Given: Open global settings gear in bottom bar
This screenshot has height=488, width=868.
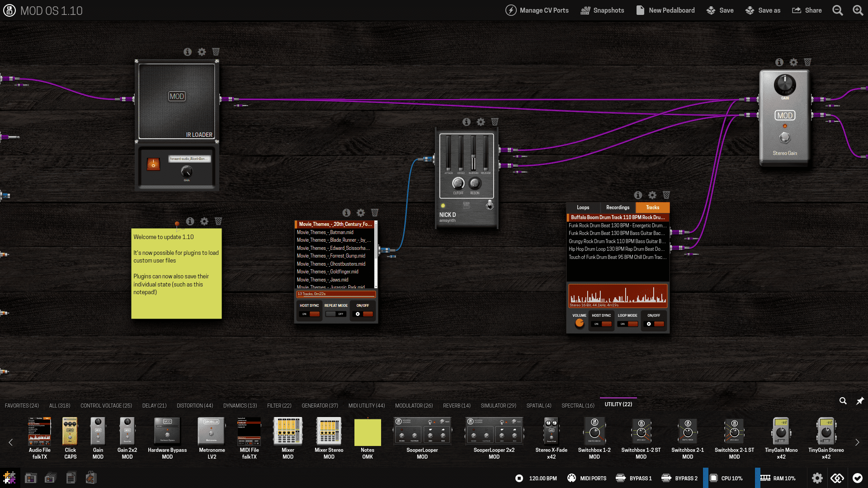Looking at the screenshot, I should click(x=817, y=478).
